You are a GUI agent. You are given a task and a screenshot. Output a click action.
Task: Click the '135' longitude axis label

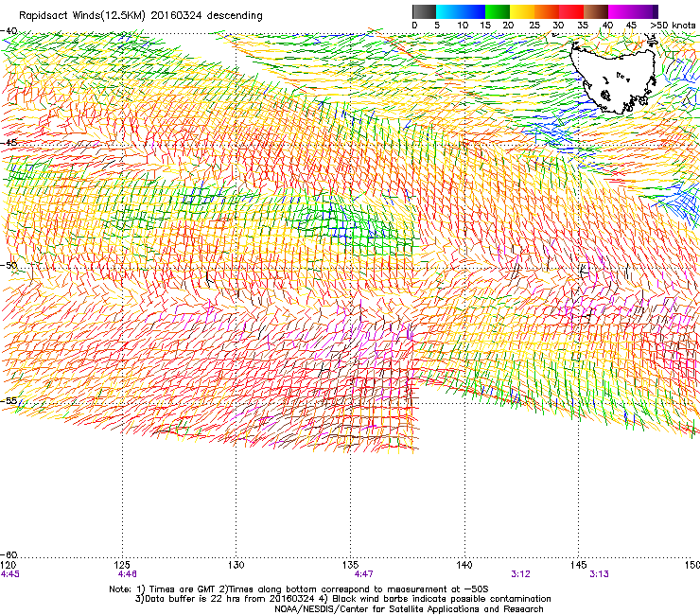point(350,565)
